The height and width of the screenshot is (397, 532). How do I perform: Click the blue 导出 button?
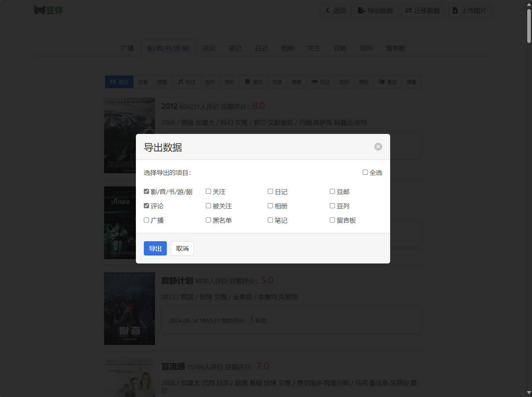tap(155, 248)
